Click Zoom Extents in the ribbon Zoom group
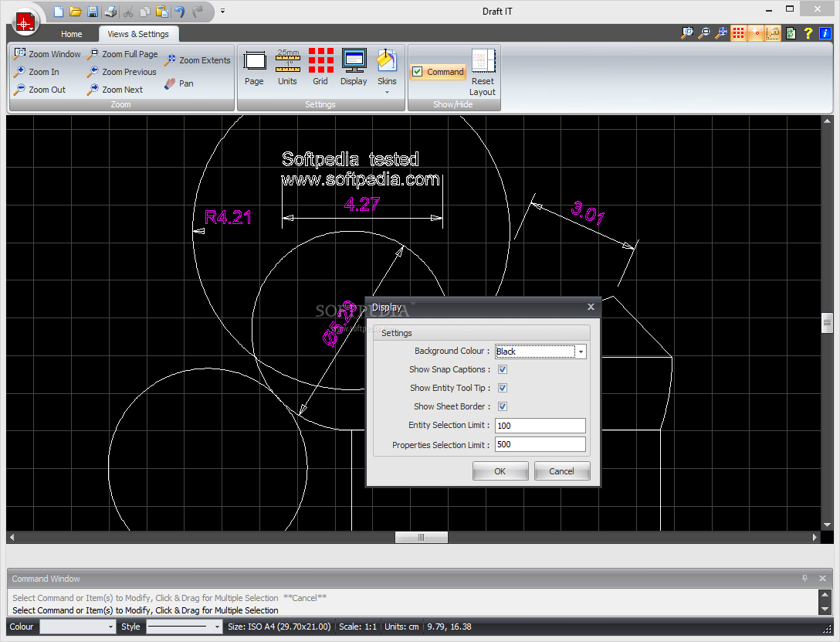 [x=197, y=60]
